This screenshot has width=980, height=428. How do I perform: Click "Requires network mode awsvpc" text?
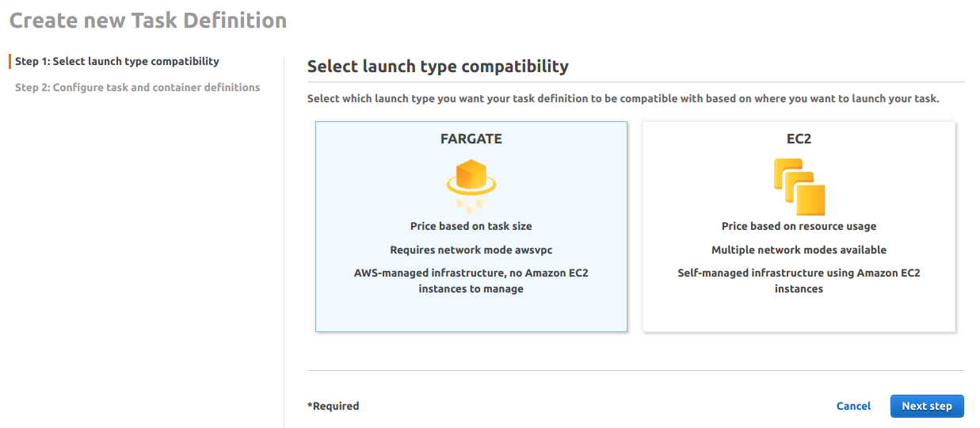pyautogui.click(x=471, y=250)
